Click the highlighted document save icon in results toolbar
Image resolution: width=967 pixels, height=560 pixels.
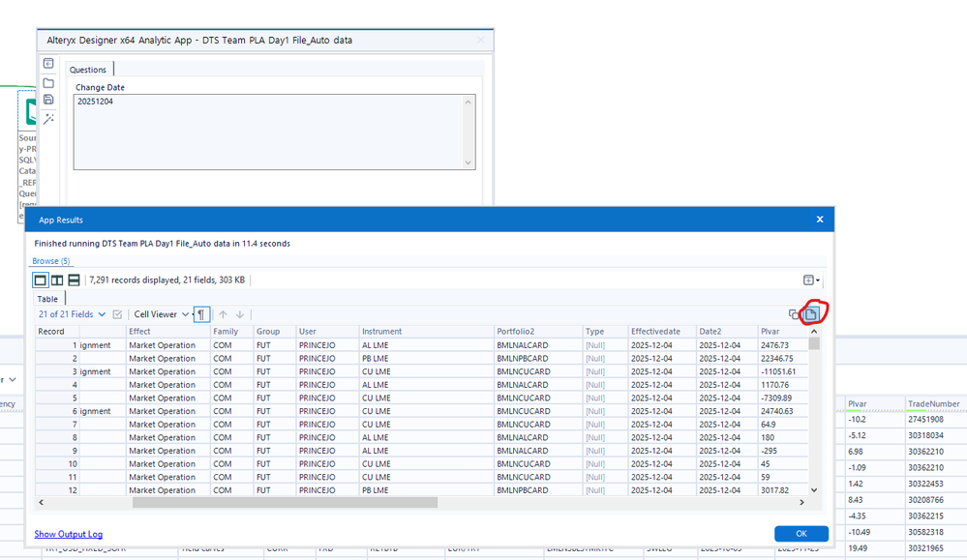(811, 314)
